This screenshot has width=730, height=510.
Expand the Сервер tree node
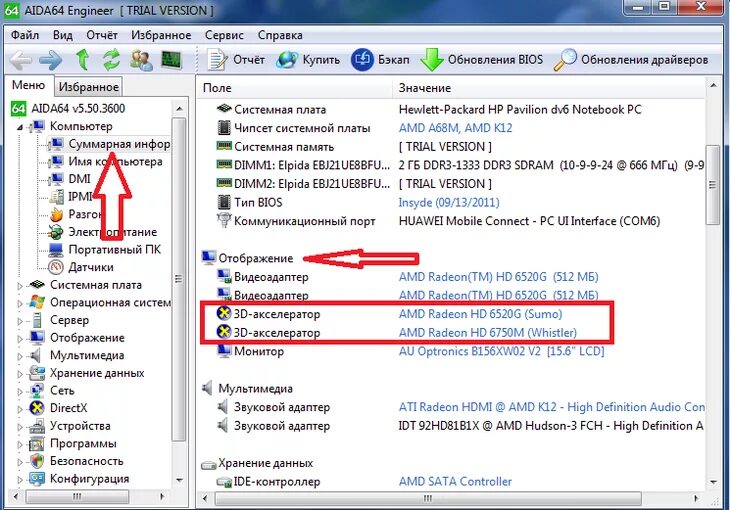point(20,321)
